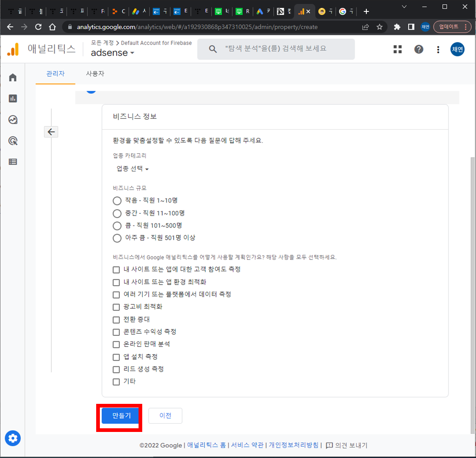
Task: Open the Advertising target icon in sidebar
Action: point(13,141)
